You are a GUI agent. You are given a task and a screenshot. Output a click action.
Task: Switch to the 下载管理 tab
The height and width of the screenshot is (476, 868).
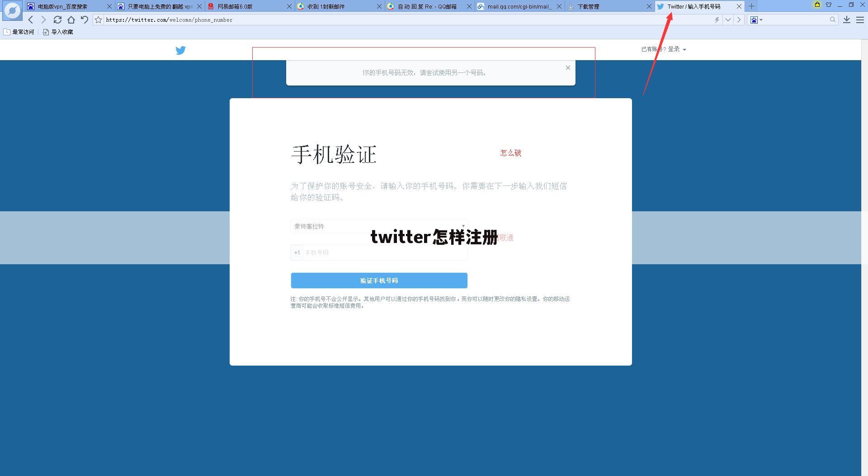click(x=606, y=6)
